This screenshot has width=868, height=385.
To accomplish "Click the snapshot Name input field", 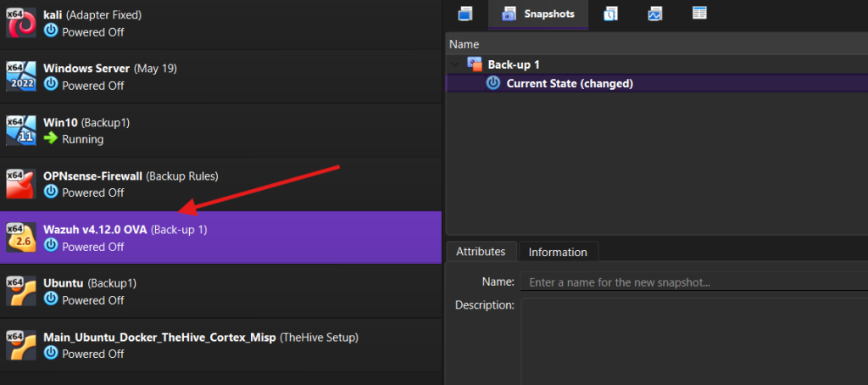I will [x=691, y=282].
